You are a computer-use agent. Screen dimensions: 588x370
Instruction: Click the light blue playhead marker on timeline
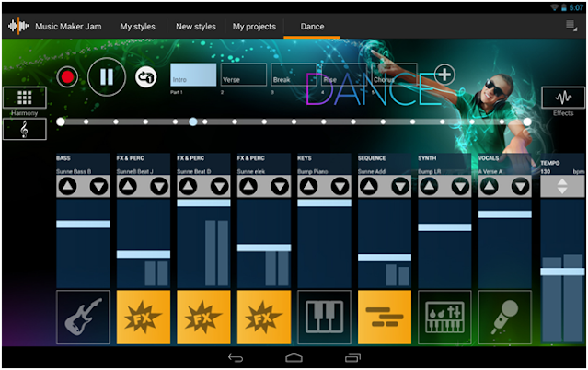pos(192,121)
